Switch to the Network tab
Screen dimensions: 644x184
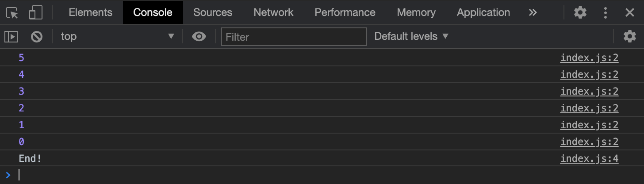click(x=273, y=13)
